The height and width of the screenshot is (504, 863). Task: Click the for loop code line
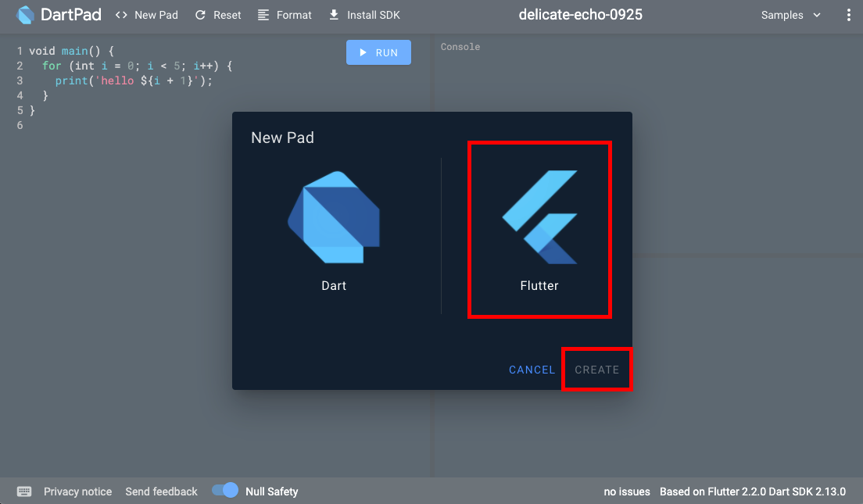(137, 66)
